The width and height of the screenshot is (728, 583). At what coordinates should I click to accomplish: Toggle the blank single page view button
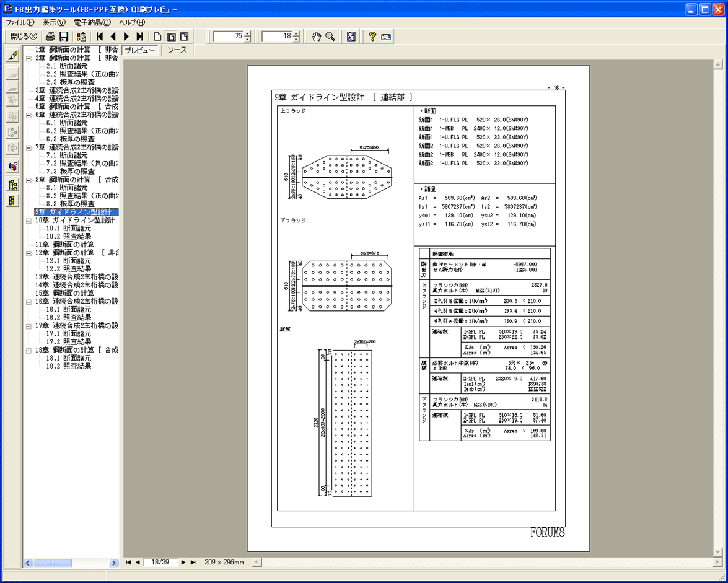(x=158, y=37)
